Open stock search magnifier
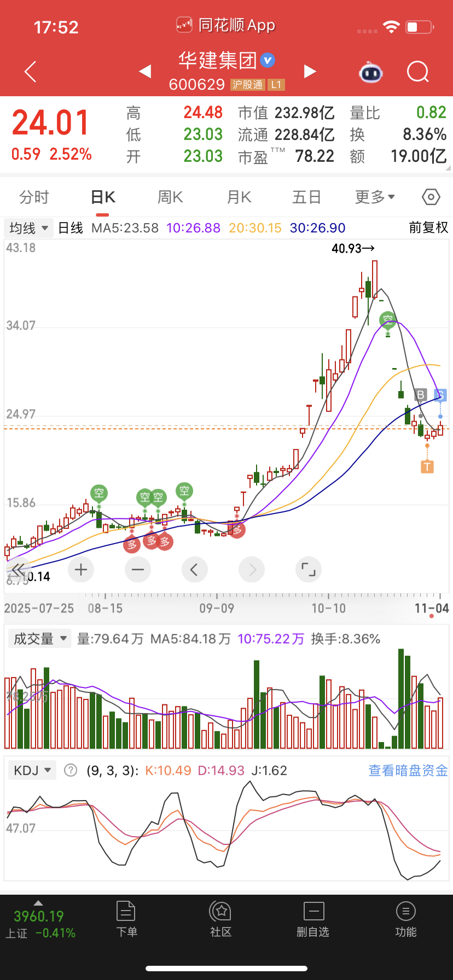The width and height of the screenshot is (453, 980). coord(418,72)
